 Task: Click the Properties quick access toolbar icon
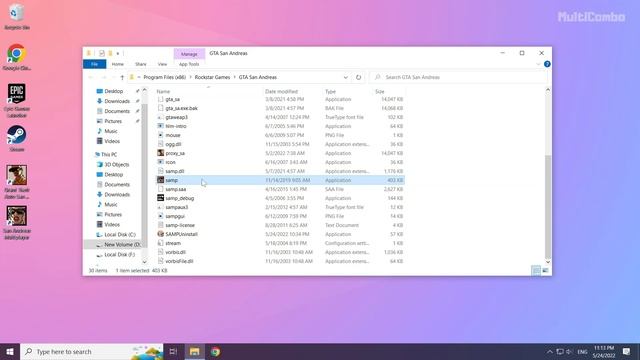click(102, 53)
